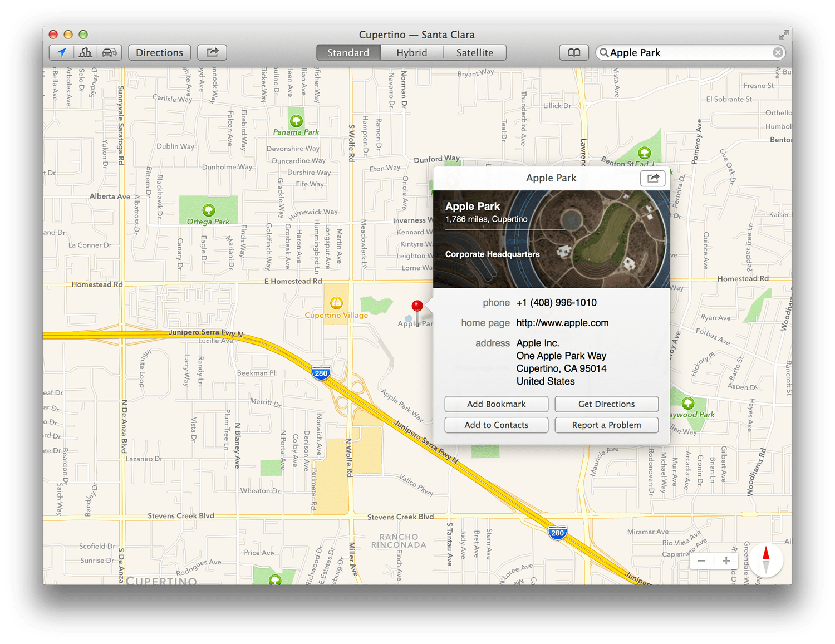
Task: Zoom in with the plus button
Action: [726, 561]
